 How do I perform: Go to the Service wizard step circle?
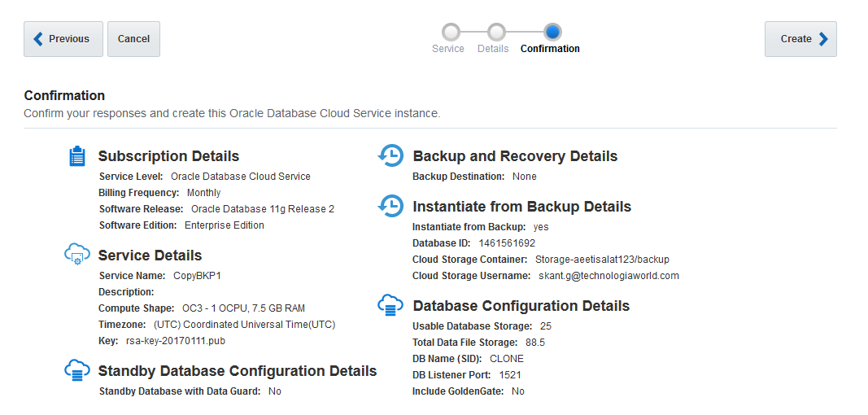pos(451,32)
